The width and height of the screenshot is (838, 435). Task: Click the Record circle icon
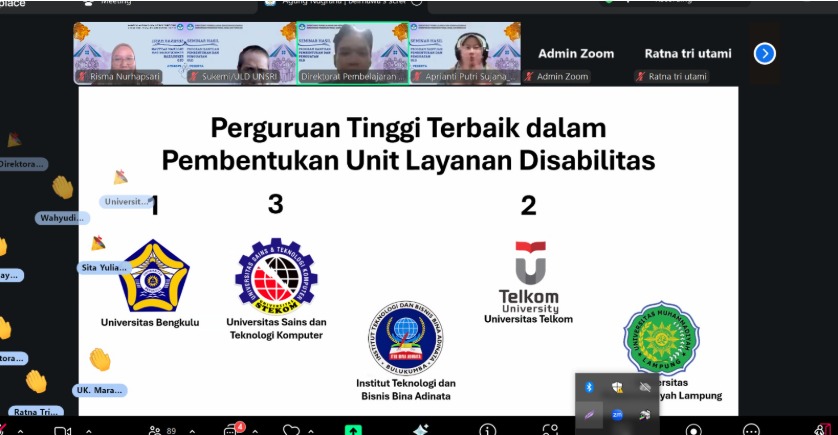694,430
